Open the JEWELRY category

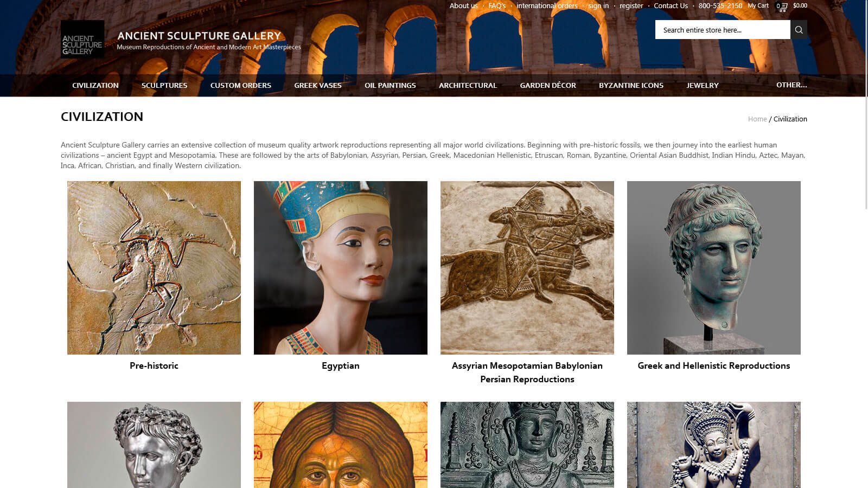pos(703,85)
